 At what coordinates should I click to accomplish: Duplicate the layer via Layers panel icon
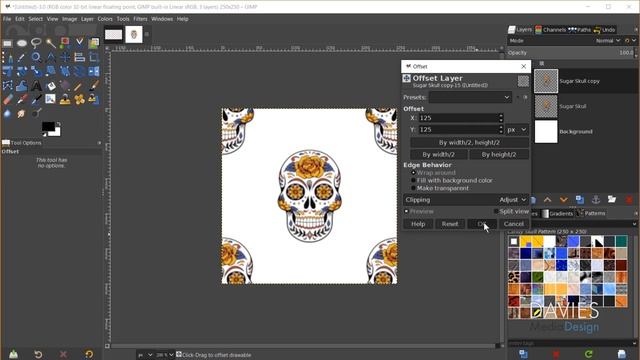[x=580, y=199]
